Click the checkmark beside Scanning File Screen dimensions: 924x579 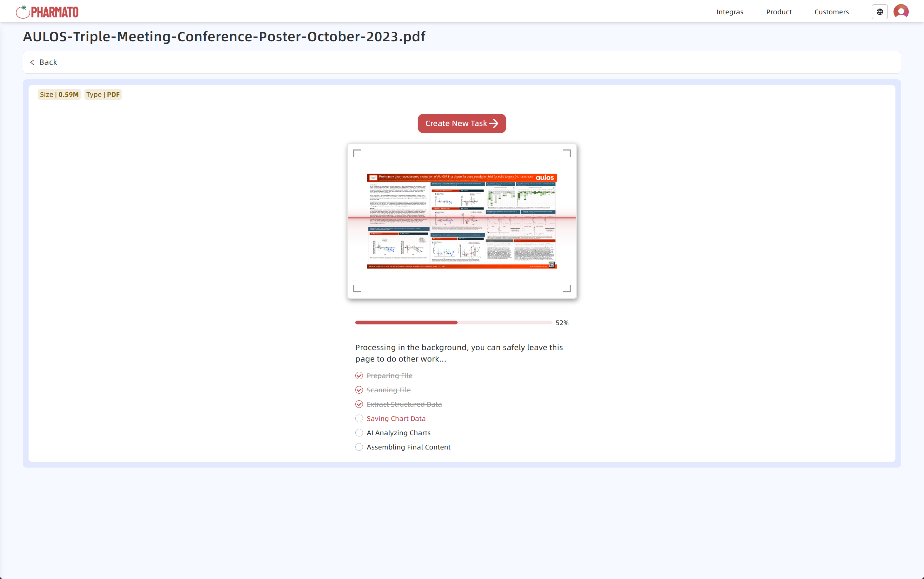coord(359,389)
